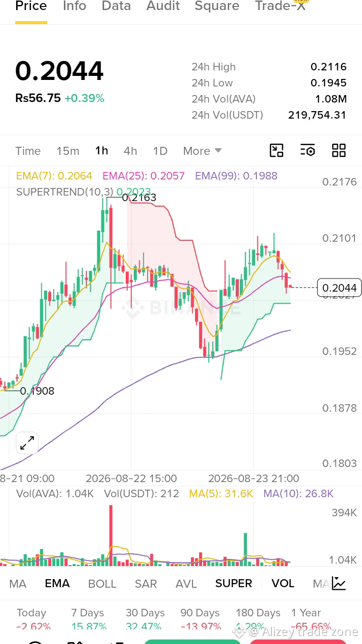This screenshot has width=362, height=644.
Task: Select the 1D interval
Action: click(160, 151)
